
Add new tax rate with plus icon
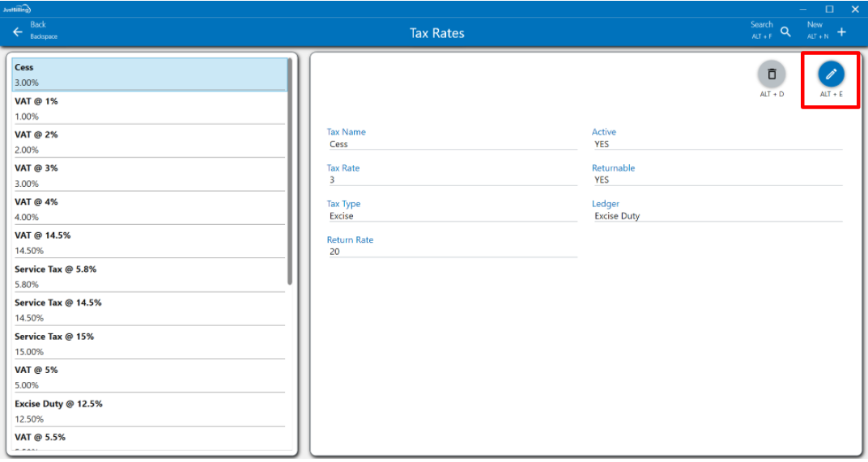(x=841, y=32)
